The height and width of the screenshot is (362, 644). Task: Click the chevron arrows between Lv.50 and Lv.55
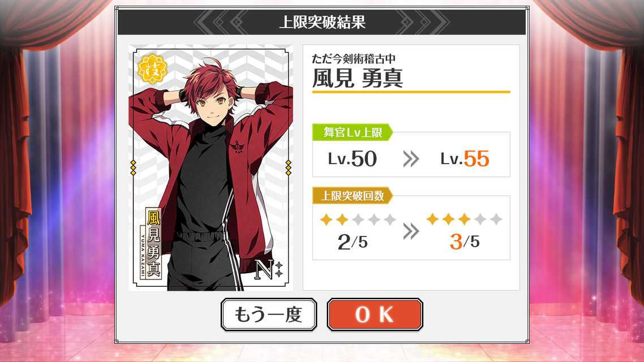pos(411,159)
